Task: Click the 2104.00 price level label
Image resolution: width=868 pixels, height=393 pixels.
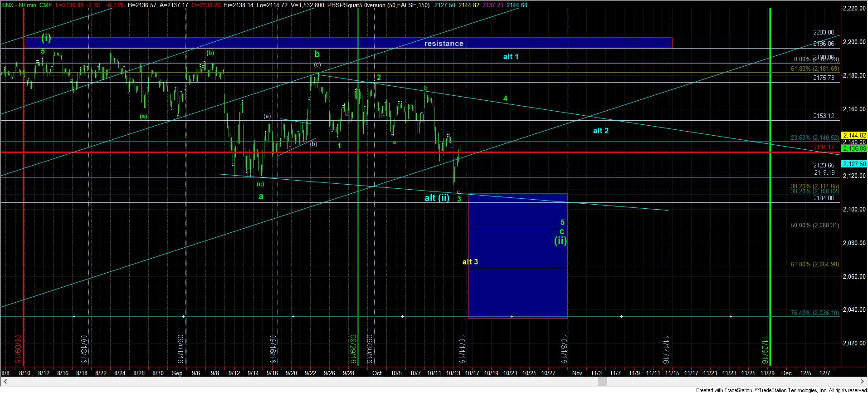Action: [824, 198]
